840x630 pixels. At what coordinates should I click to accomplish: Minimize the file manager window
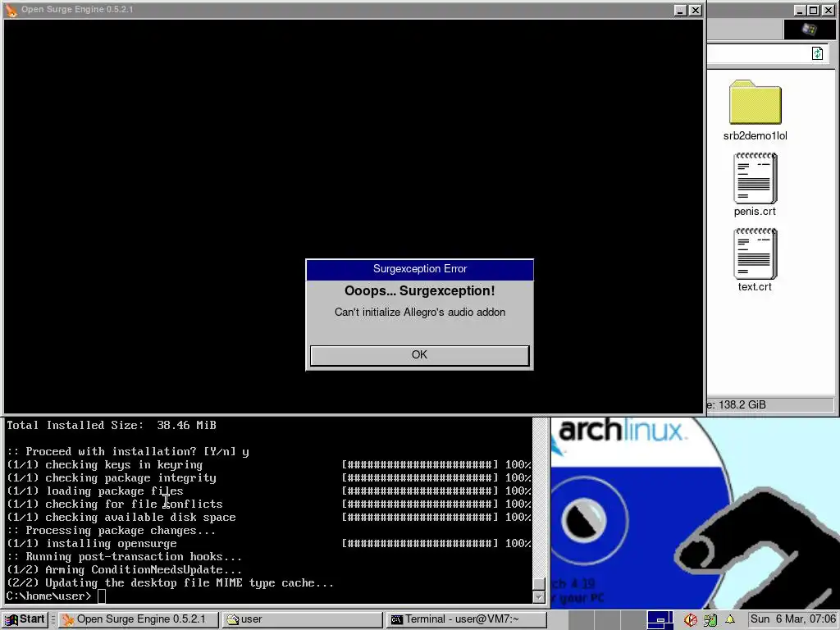point(800,10)
